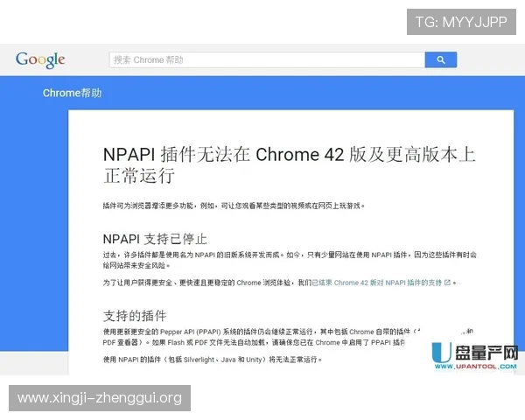Click paragraph starting 使用更新更安全的 Pepper API
The height and width of the screenshot is (420, 525).
pyautogui.click(x=288, y=337)
